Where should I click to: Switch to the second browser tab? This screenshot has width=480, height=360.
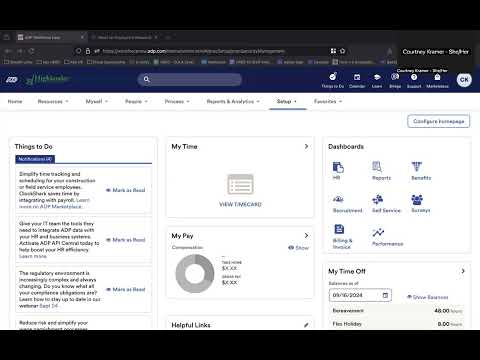124,37
